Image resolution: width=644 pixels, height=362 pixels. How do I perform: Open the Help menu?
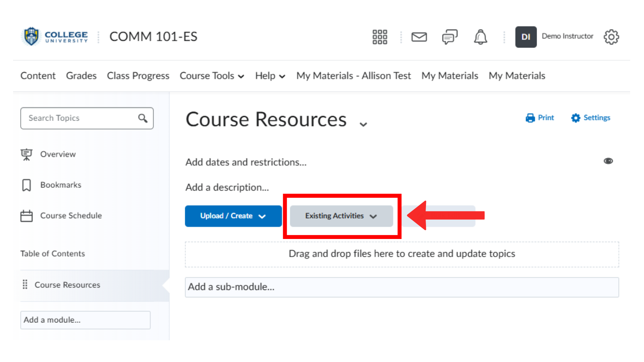coord(270,76)
